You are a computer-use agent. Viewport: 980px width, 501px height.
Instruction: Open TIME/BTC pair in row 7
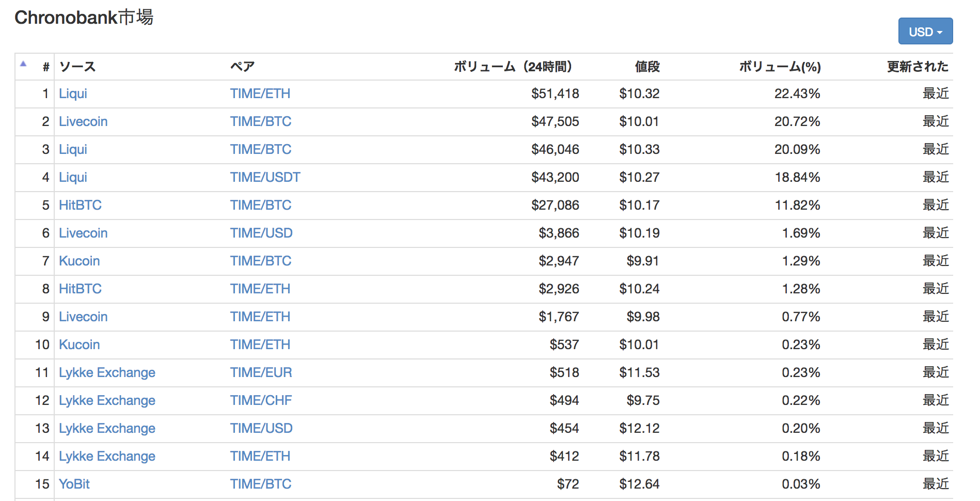261,261
